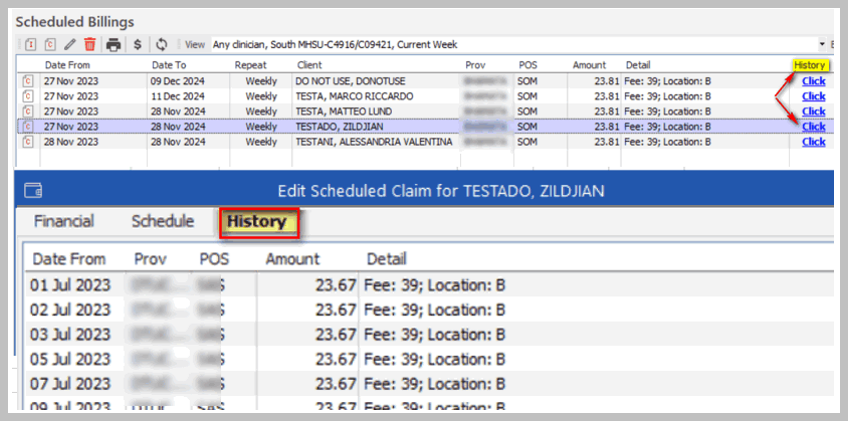This screenshot has width=848, height=421.
Task: Print the scheduled billings list
Action: (114, 45)
